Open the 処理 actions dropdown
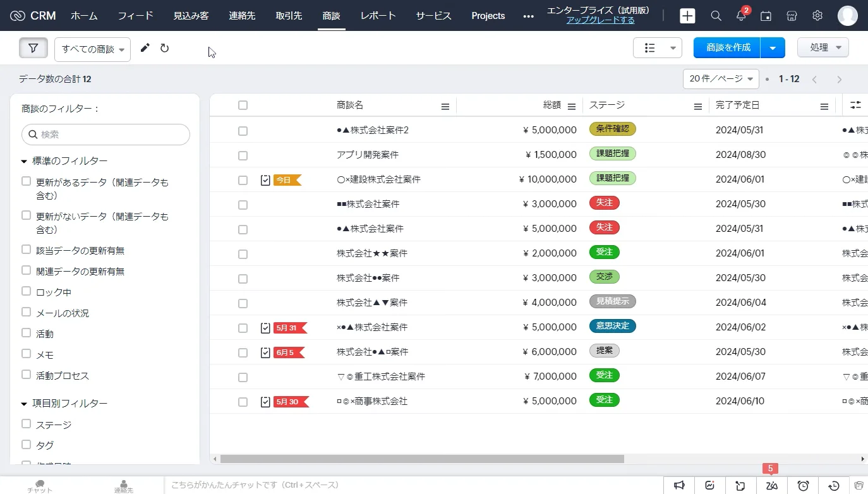The width and height of the screenshot is (868, 494). pos(823,47)
